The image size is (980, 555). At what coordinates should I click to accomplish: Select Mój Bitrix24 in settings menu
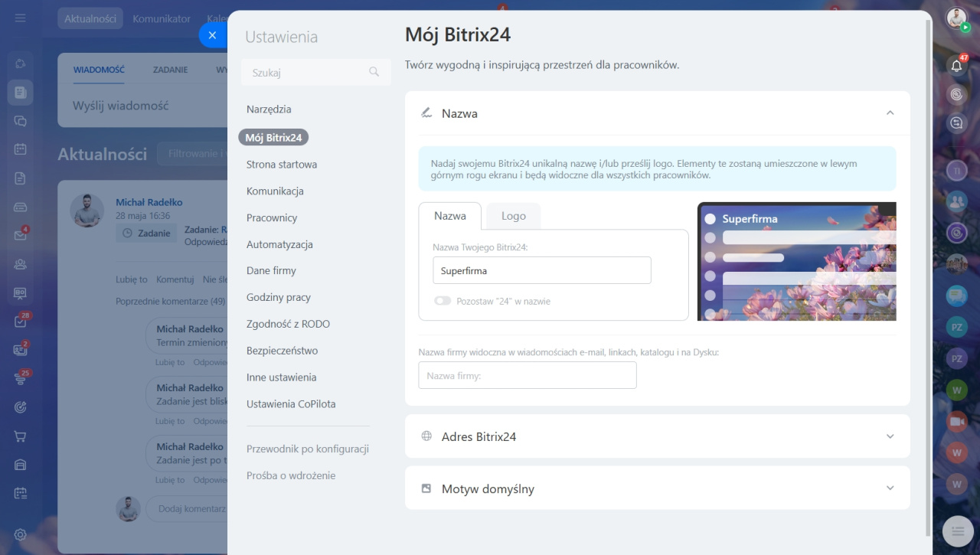pyautogui.click(x=273, y=138)
